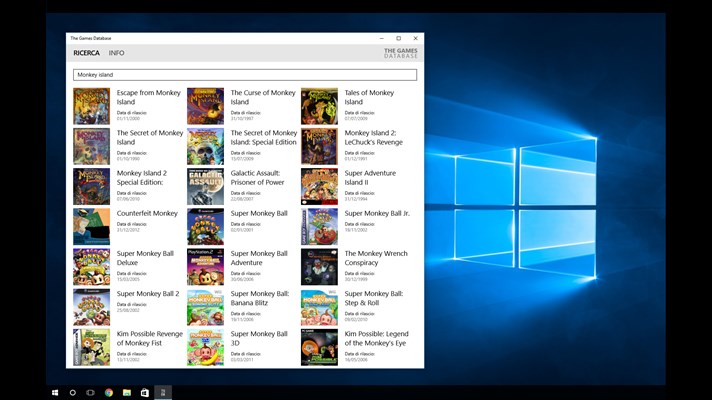Switch to the INFO tab
Image resolution: width=712 pixels, height=400 pixels.
[x=116, y=53]
